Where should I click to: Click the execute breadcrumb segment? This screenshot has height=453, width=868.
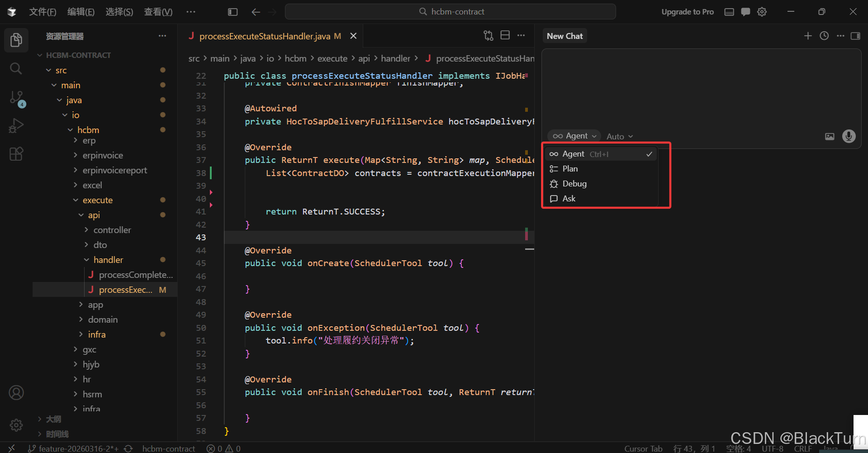(332, 58)
